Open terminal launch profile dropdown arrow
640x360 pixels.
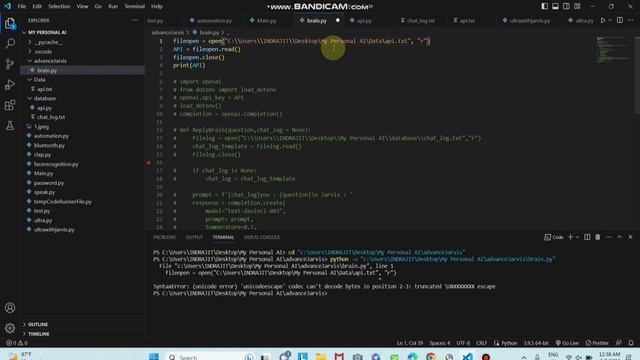(578, 237)
